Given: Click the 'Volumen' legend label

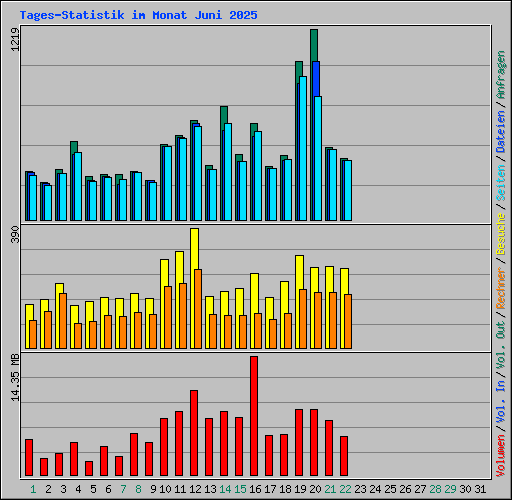Looking at the screenshot, I should pos(501,456).
